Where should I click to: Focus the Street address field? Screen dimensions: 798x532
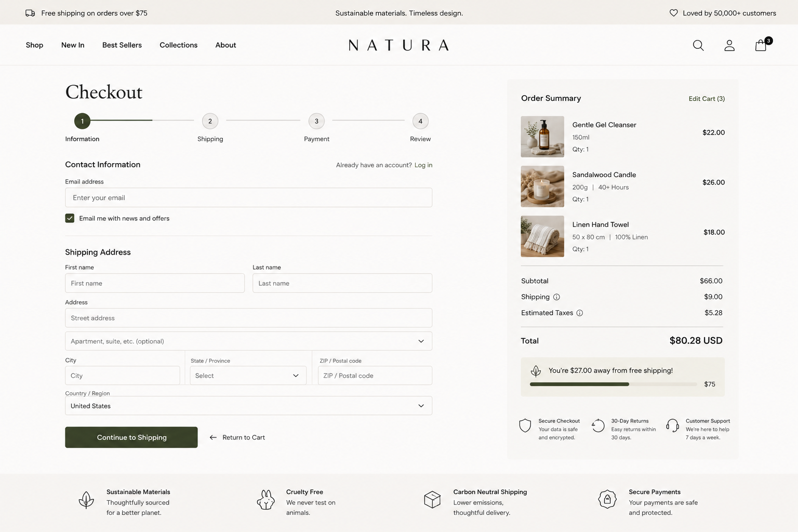click(x=248, y=318)
